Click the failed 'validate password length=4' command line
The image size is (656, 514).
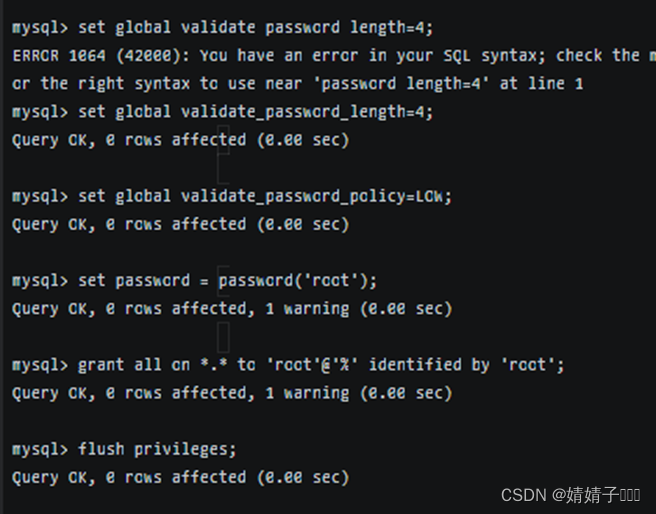pyautogui.click(x=256, y=28)
